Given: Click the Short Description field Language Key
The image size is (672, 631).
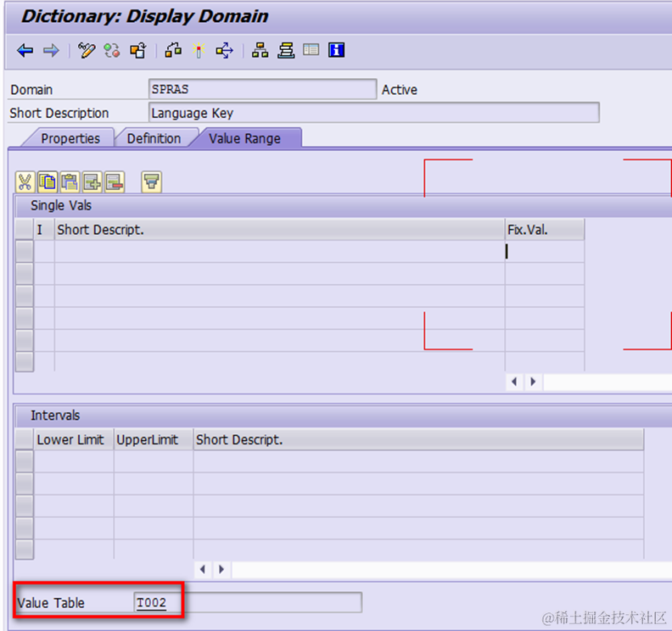Looking at the screenshot, I should click(373, 113).
